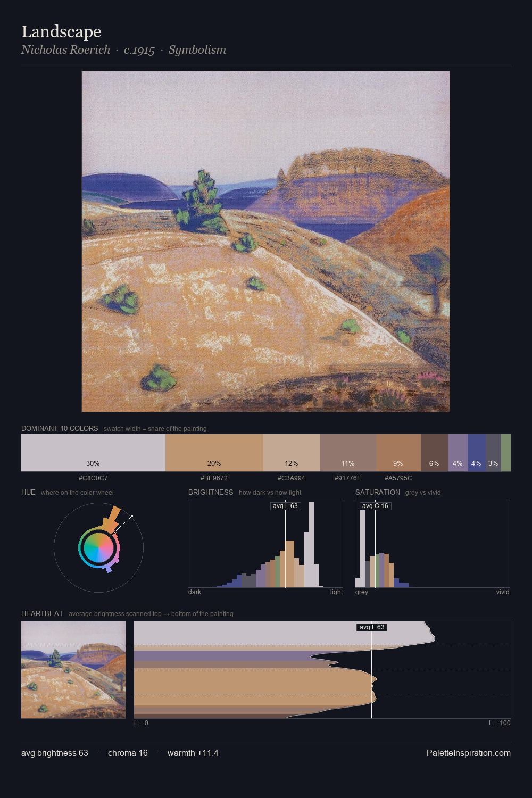532x798 pixels.
Task: Click 'how dark vs how light' caption
Action: (x=270, y=493)
